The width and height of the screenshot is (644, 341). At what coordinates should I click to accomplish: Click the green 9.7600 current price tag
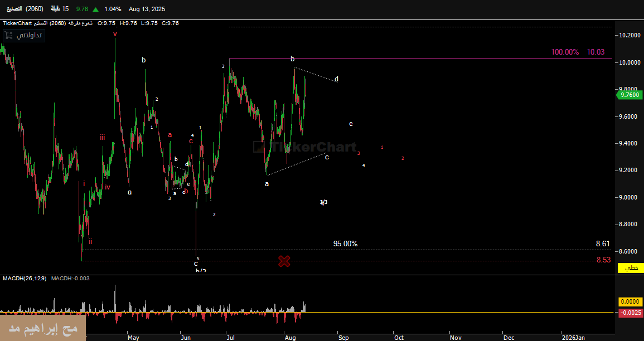tap(629, 95)
